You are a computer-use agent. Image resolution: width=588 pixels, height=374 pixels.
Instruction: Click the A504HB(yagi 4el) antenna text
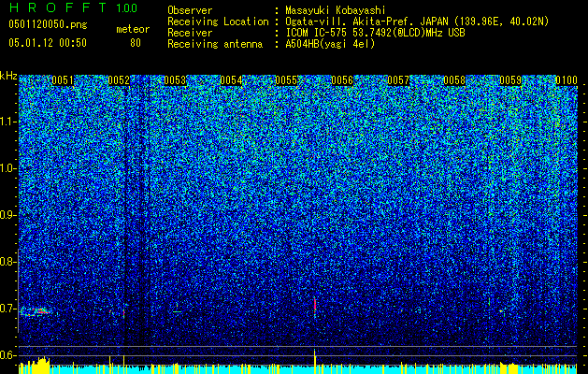[x=330, y=44]
